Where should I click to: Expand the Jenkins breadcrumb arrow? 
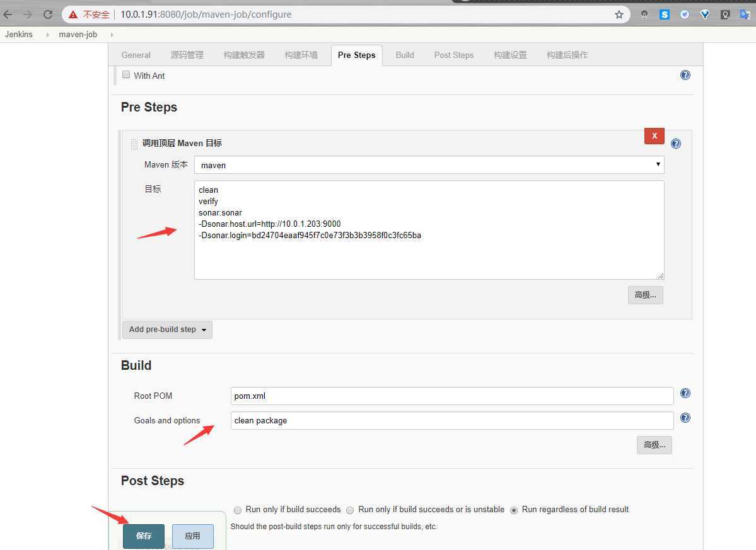(47, 35)
